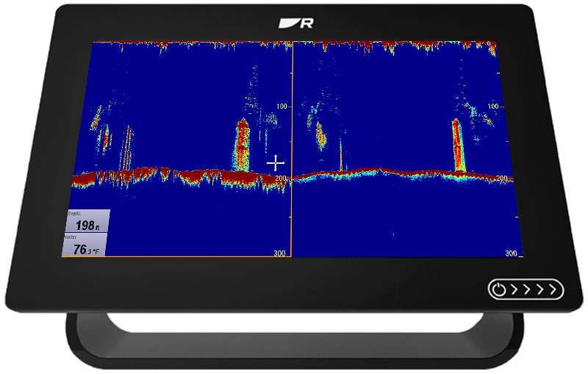Tap the second chevron in the swipe bar
The height and width of the screenshot is (374, 588).
(x=526, y=290)
